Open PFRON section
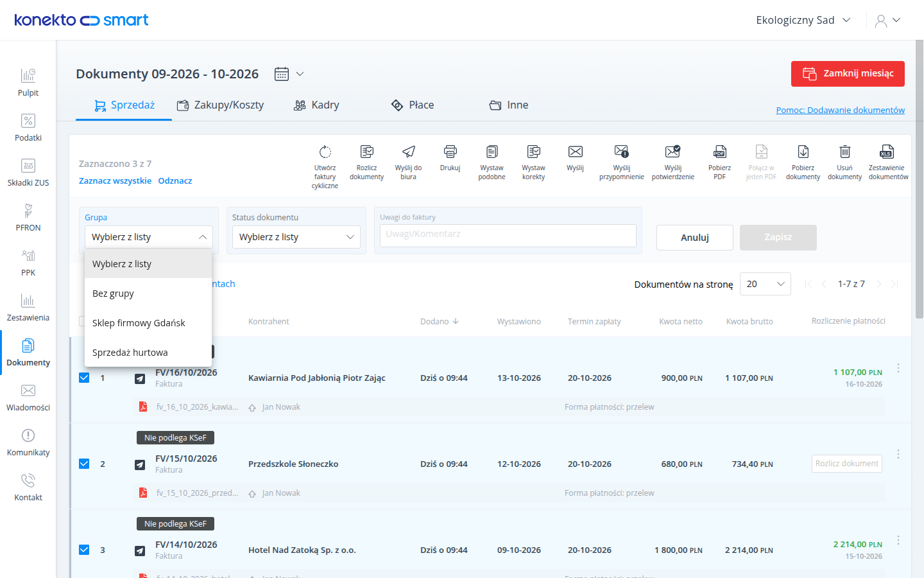 pos(28,218)
